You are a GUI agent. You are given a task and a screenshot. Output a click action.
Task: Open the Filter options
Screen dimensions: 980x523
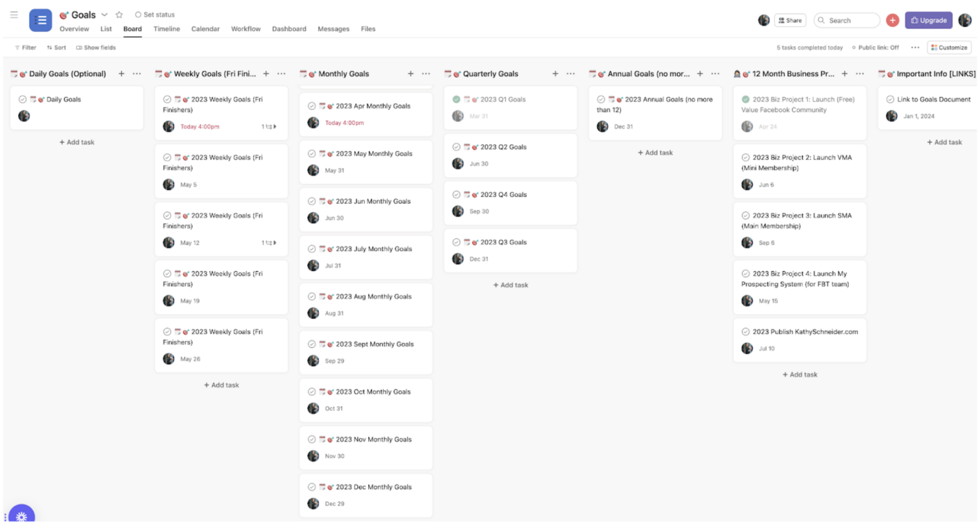click(25, 47)
